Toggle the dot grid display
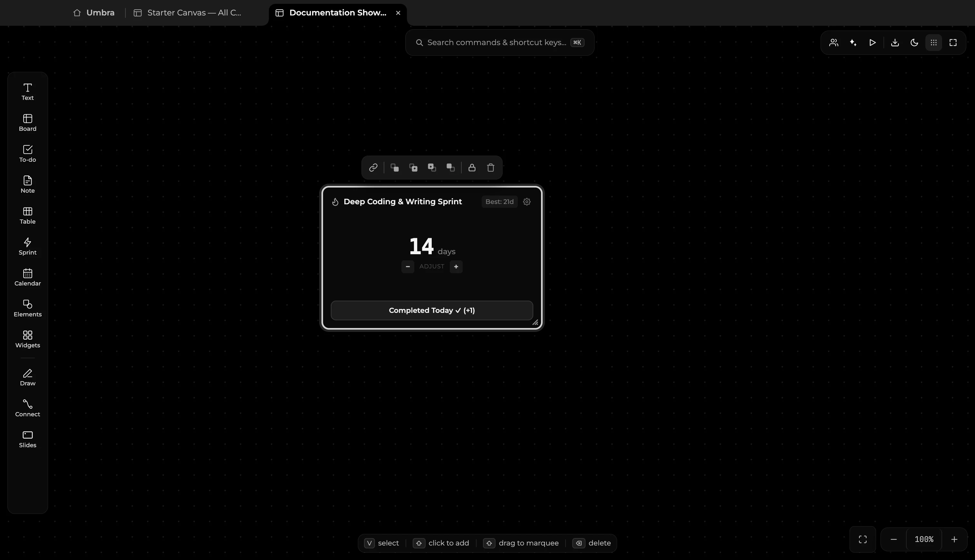The width and height of the screenshot is (975, 560). pos(934,43)
